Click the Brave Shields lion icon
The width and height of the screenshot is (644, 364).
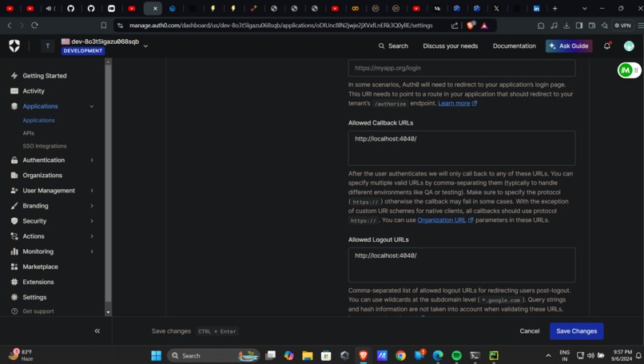[x=471, y=26]
